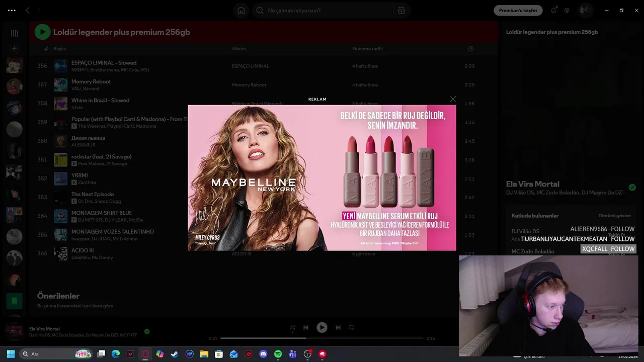Open the Home icon

(241, 10)
